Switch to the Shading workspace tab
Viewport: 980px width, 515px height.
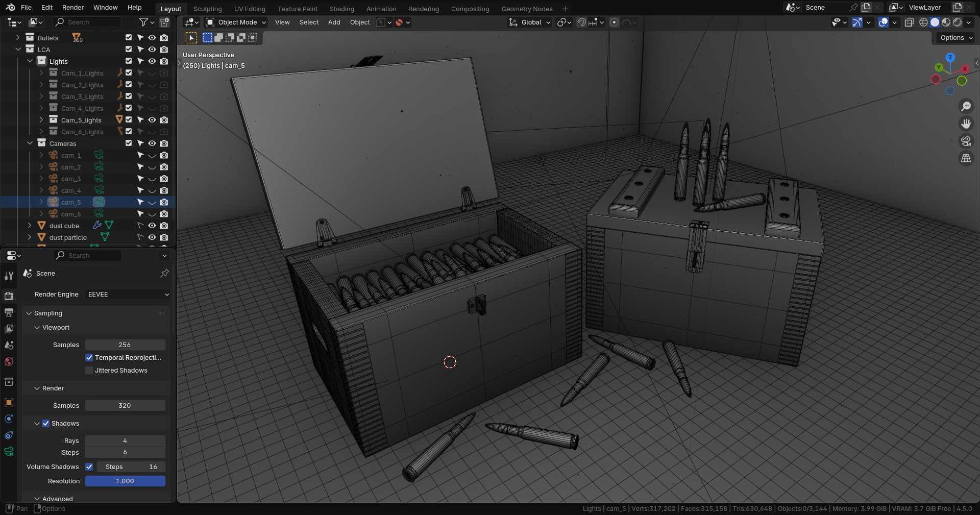(342, 9)
